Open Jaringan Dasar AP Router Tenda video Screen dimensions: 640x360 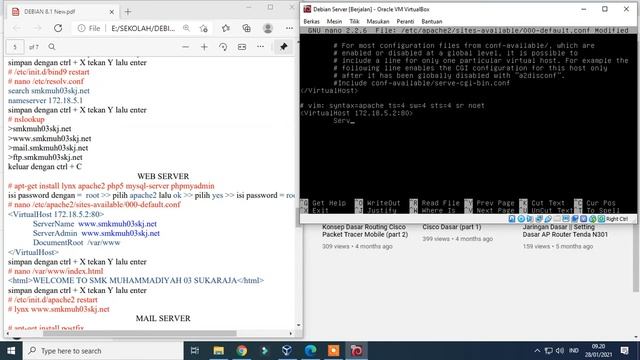point(565,231)
